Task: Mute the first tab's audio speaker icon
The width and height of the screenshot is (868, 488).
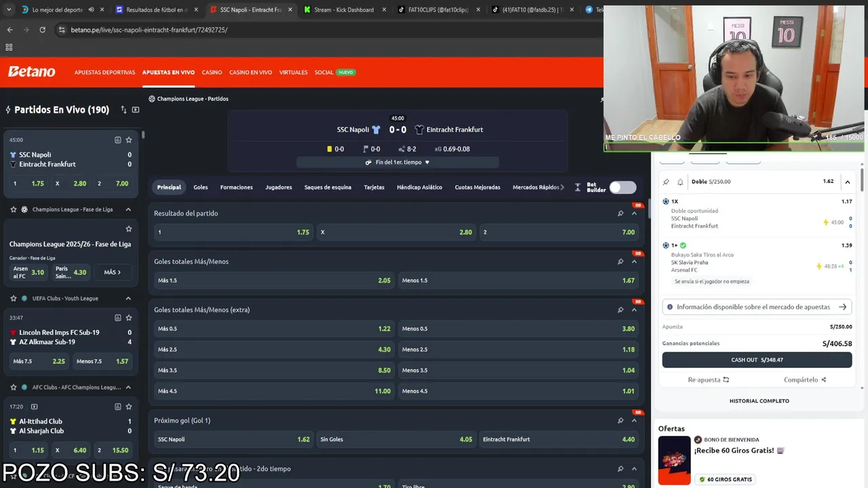Action: pos(91,10)
